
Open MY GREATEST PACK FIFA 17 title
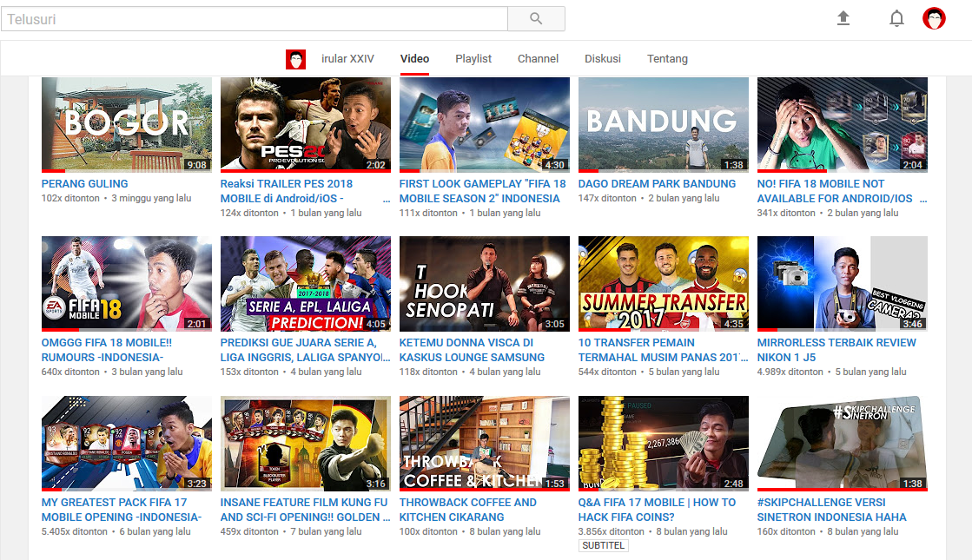[122, 510]
